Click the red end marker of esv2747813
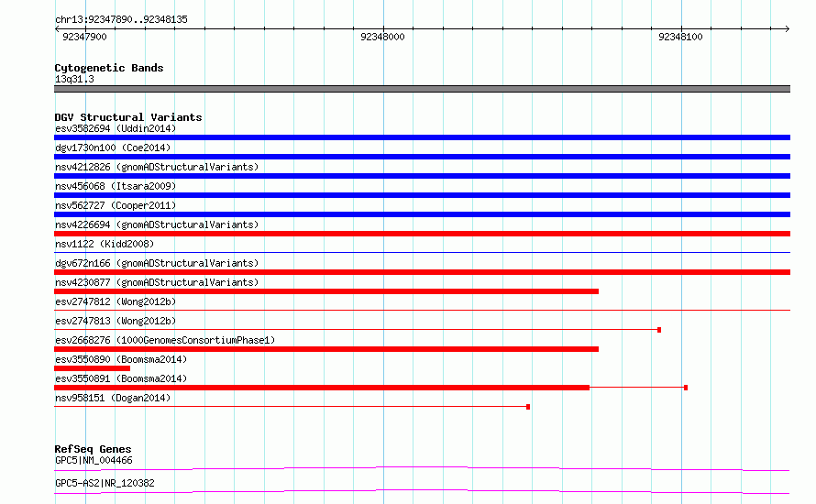This screenshot has width=816, height=504. click(659, 330)
